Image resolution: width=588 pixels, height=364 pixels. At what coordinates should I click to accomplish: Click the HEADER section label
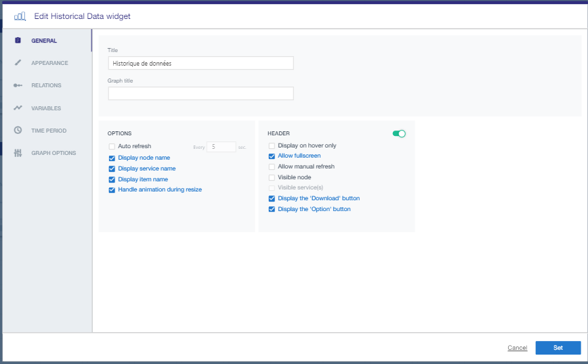(278, 133)
